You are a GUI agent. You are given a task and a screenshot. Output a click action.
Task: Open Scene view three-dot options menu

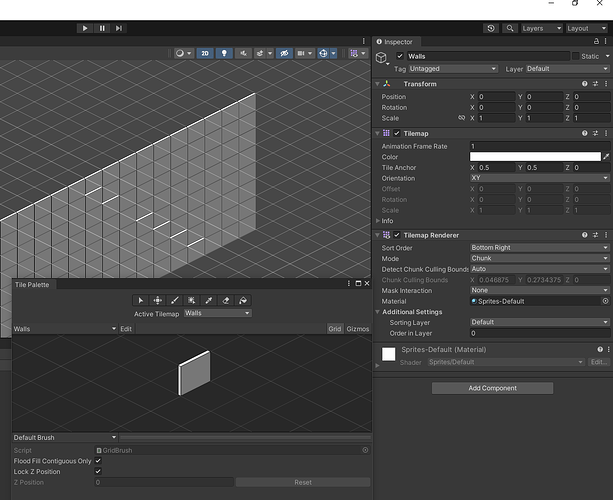[x=364, y=41]
